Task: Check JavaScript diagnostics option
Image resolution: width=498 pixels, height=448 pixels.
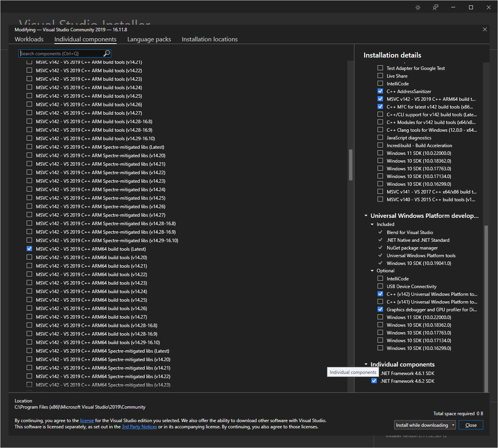Action: pyautogui.click(x=380, y=137)
